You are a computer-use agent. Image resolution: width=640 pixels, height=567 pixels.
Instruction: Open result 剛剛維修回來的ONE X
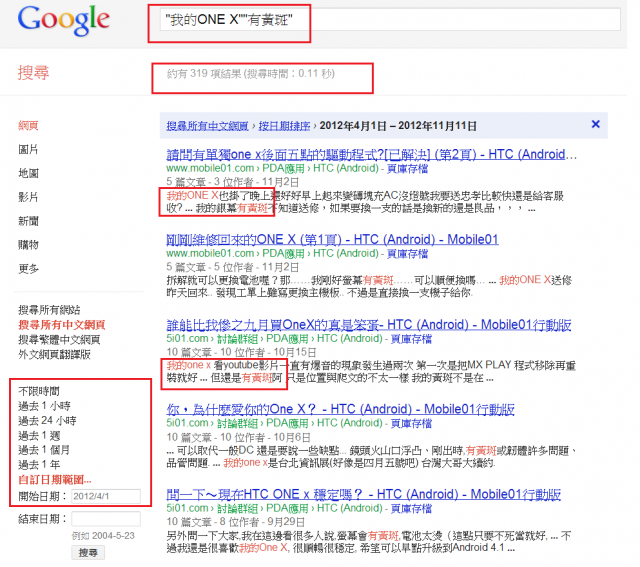(x=332, y=239)
